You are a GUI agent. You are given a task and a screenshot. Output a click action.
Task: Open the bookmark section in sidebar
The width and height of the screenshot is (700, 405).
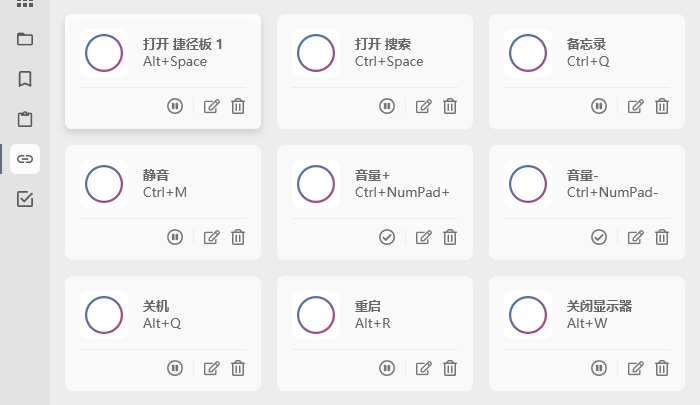pos(25,79)
